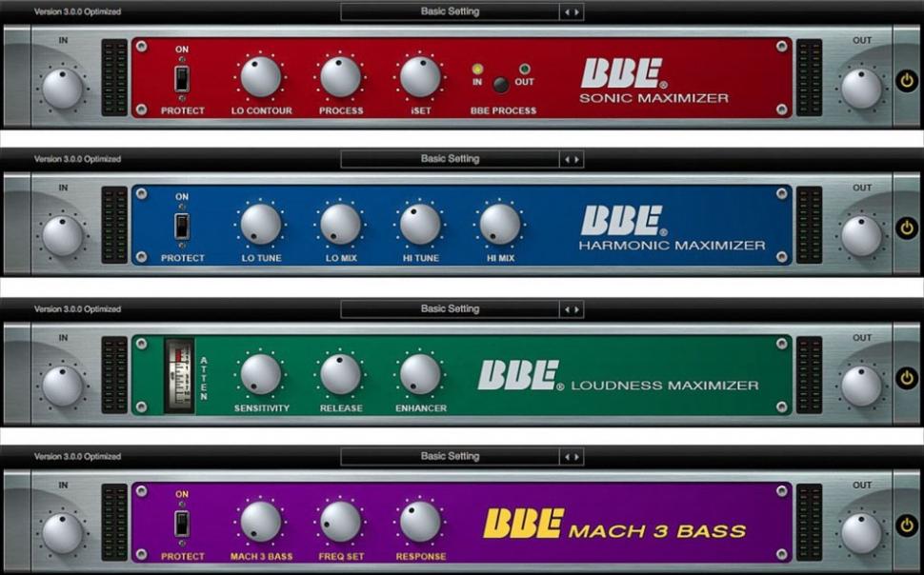The width and height of the screenshot is (924, 575).
Task: Click the Sonic Maximizer Version 3.0.0 Optimized text
Action: point(77,11)
